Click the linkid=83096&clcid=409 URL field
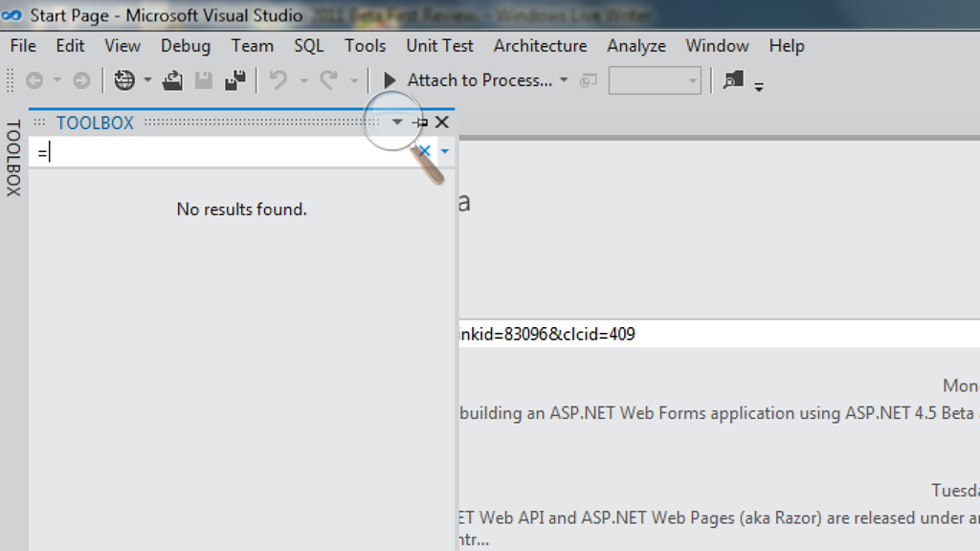Screen dimensions: 980x551 [x=720, y=334]
